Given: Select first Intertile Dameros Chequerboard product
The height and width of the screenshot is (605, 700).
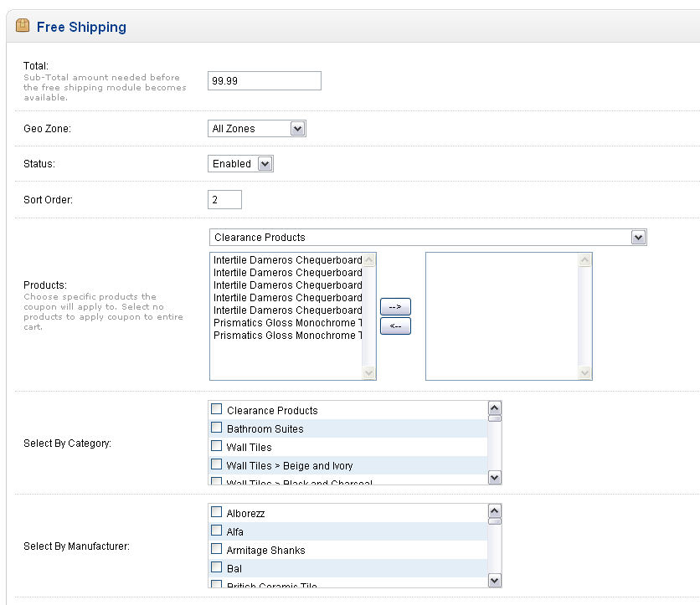Looking at the screenshot, I should coord(287,260).
